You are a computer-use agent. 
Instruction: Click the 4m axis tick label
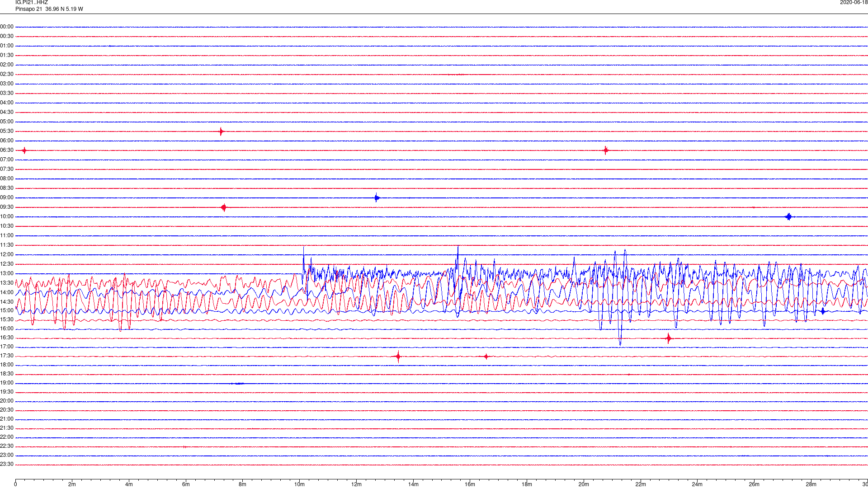coord(129,484)
